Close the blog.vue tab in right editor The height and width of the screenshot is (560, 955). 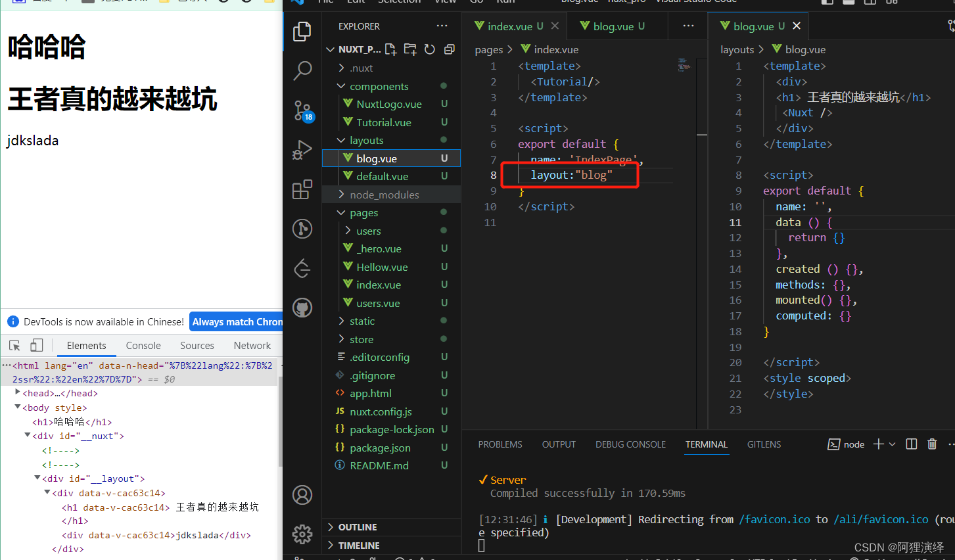[x=797, y=26]
